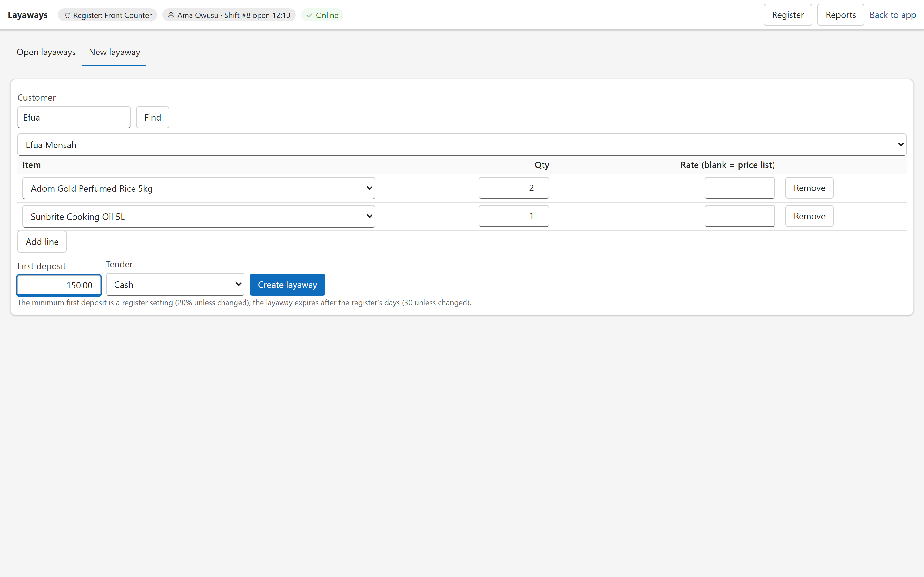The height and width of the screenshot is (577, 924).
Task: Click the Find customer button
Action: pyautogui.click(x=153, y=117)
